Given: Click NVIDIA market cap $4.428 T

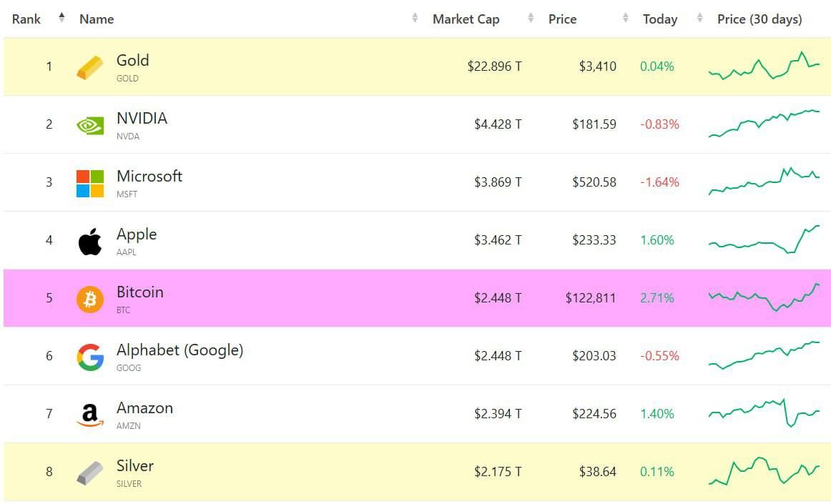Looking at the screenshot, I should [x=498, y=124].
